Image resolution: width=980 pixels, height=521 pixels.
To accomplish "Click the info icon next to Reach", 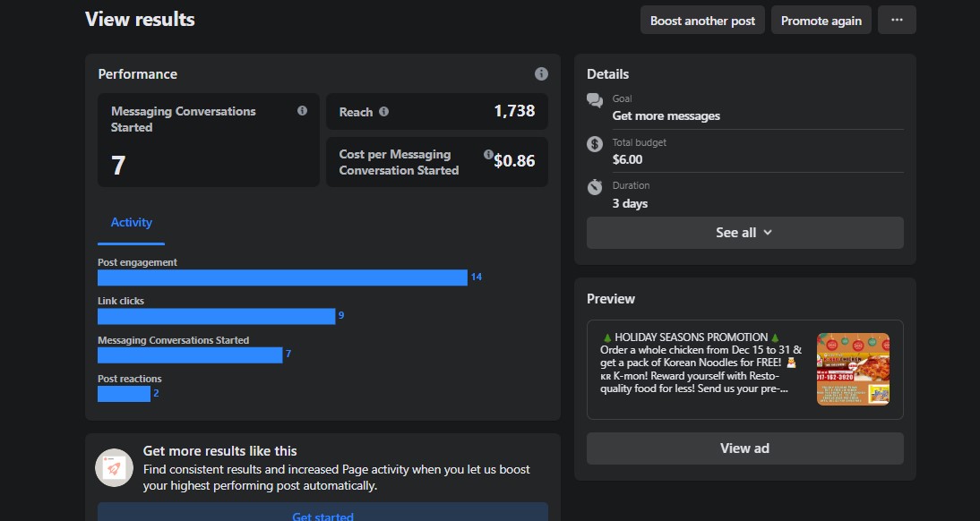I will (x=383, y=112).
